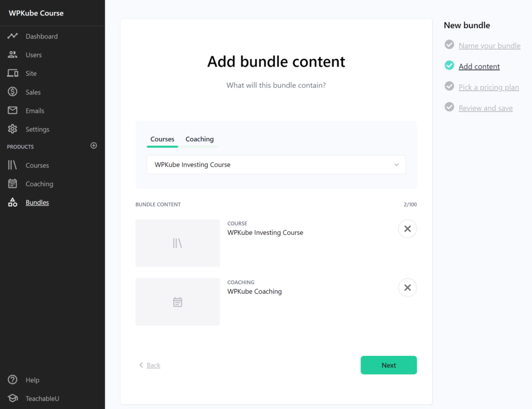Open the Site section
The image size is (532, 409).
click(x=31, y=73)
